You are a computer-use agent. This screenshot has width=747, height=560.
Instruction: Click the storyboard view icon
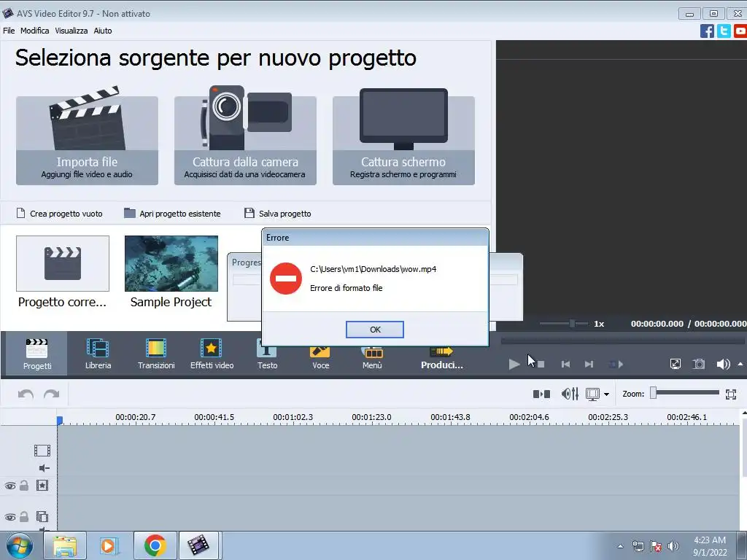542,394
